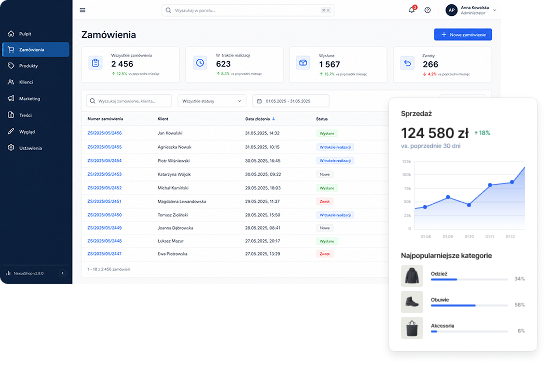This screenshot has height=366, width=548.
Task: Click the Klient column header
Action: 163,119
